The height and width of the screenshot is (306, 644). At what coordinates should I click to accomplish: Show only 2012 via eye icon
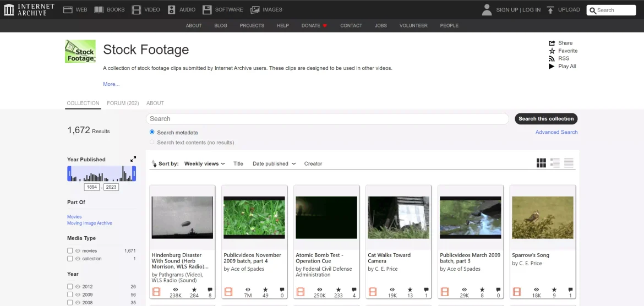coord(78,287)
